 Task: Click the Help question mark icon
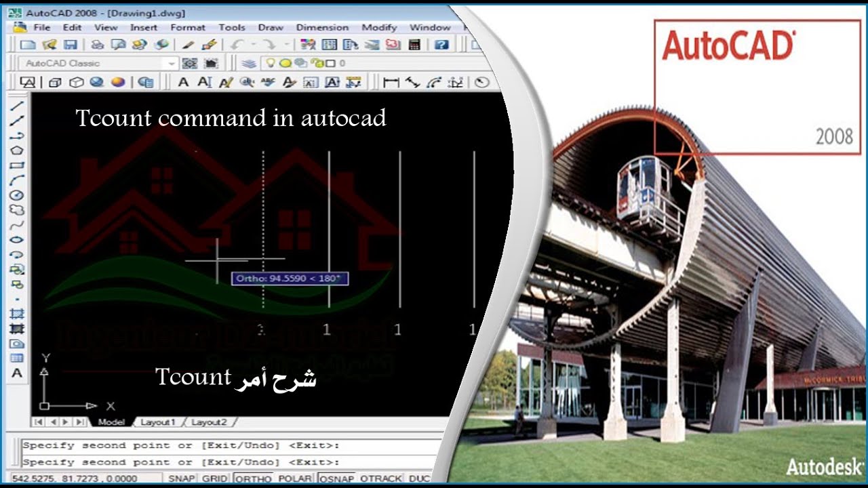coord(441,45)
